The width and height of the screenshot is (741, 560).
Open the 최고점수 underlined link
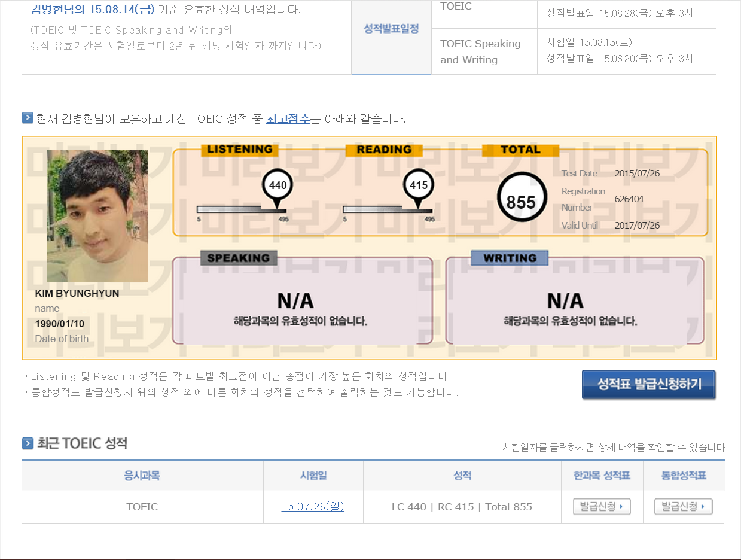tap(288, 118)
